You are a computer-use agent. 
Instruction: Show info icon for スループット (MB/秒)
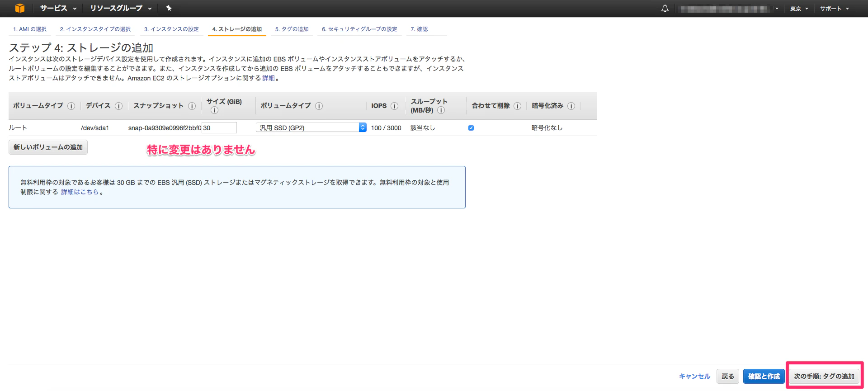(441, 110)
